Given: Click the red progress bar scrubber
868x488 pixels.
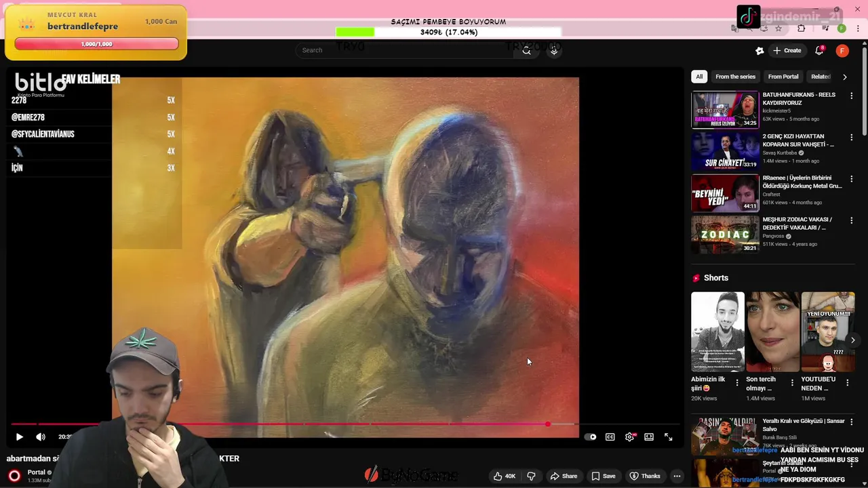Looking at the screenshot, I should coord(547,424).
